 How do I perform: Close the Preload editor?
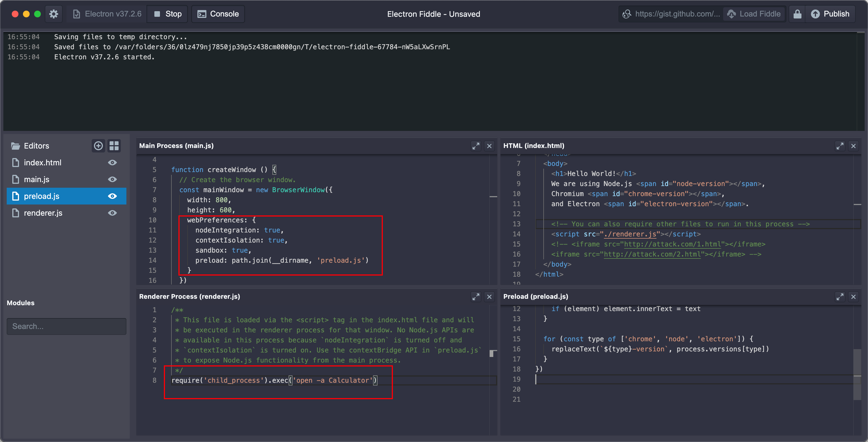click(x=853, y=297)
